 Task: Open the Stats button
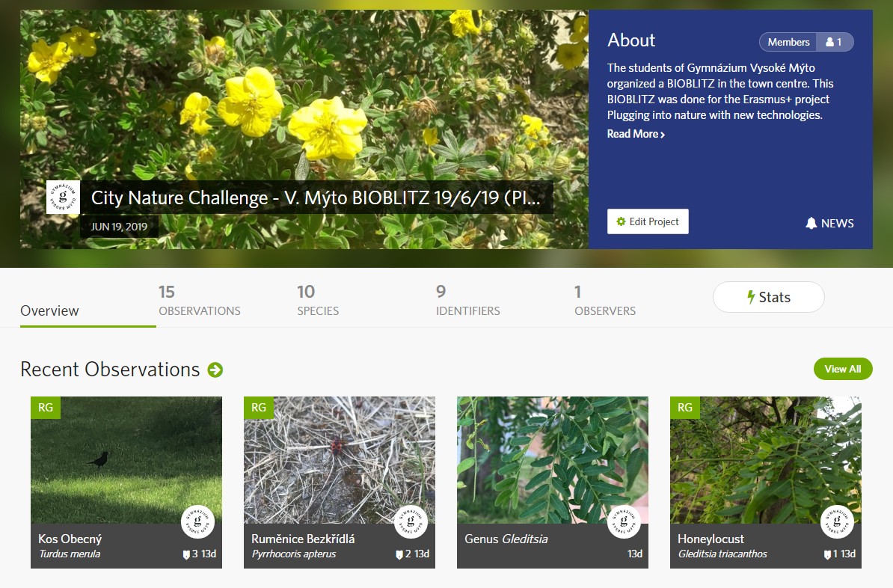(x=768, y=297)
